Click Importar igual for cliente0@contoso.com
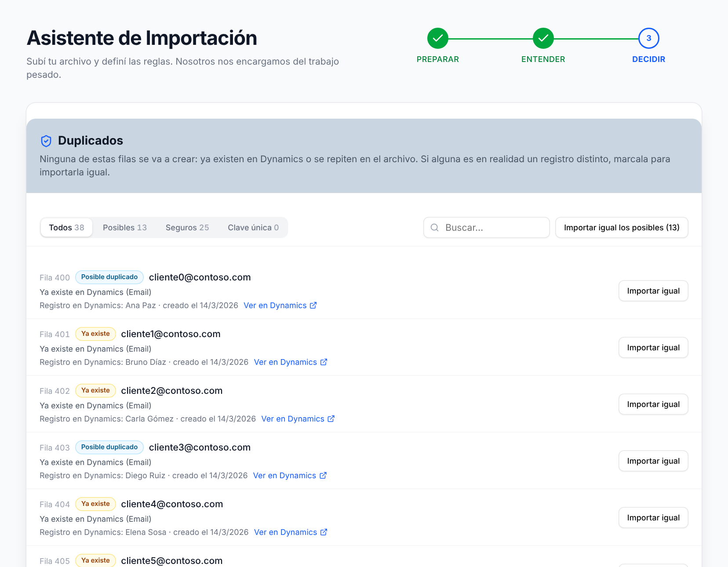 click(x=653, y=291)
